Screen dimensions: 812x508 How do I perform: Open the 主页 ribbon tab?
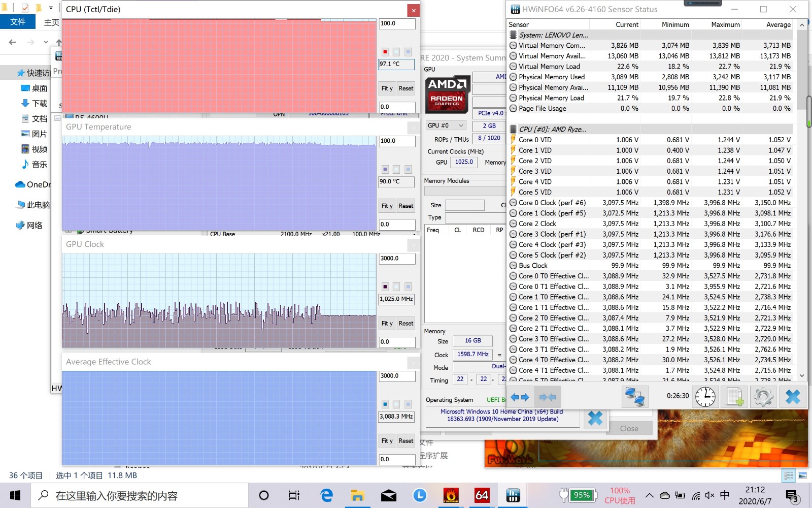pyautogui.click(x=51, y=22)
